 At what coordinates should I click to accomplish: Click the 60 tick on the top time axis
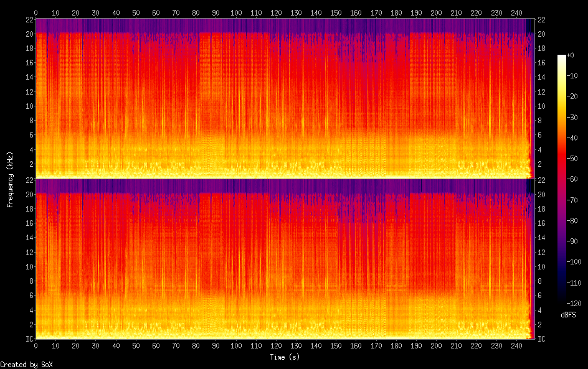click(156, 12)
